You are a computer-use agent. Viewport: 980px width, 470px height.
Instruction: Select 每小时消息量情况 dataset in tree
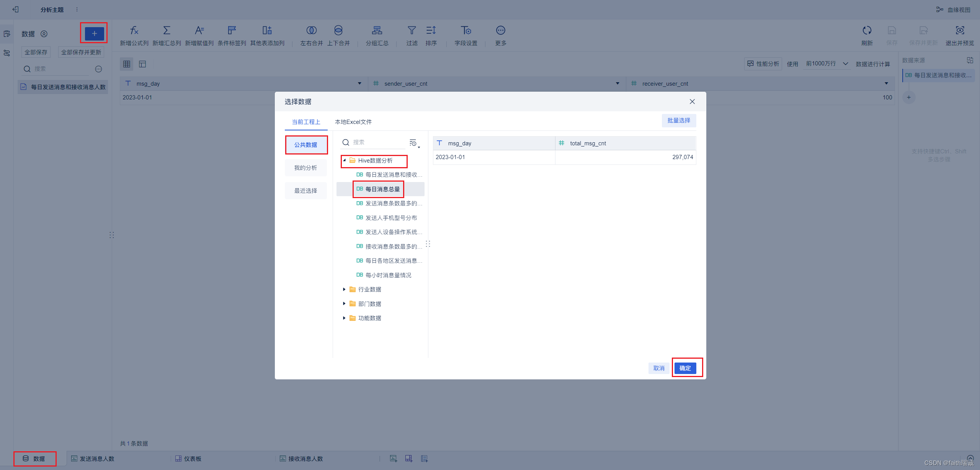click(x=388, y=275)
